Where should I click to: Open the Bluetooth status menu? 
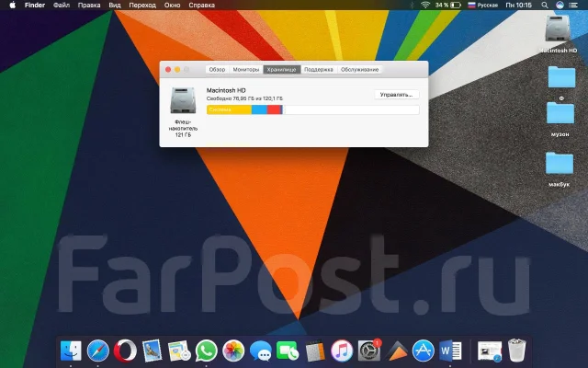pos(412,6)
